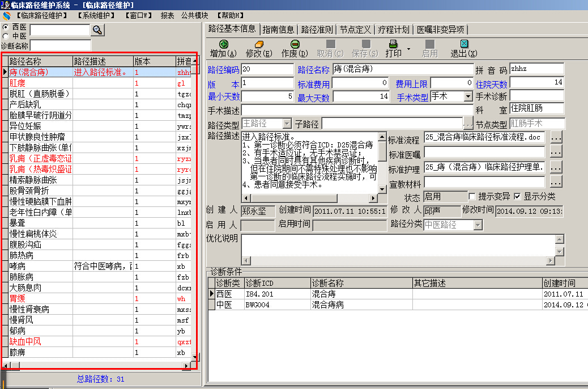Viewport: 588px width, 389px height.
Task: Click the 住院天数 input field
Action: point(537,83)
